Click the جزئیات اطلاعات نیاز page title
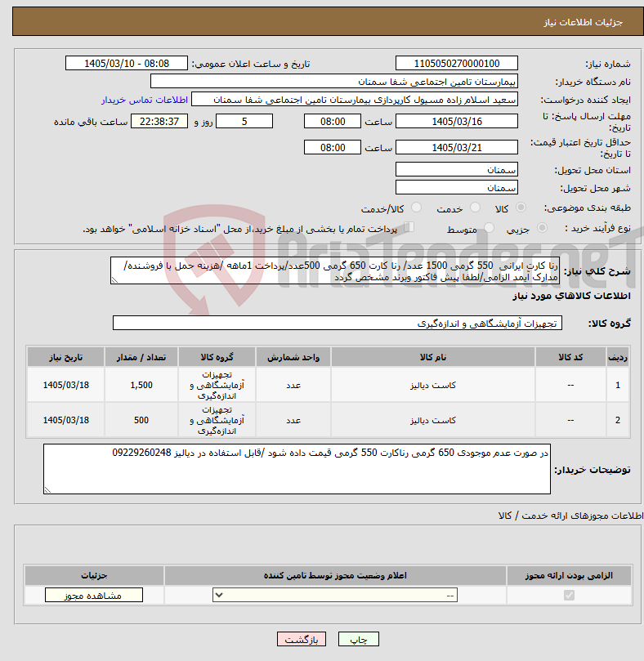Image resolution: width=644 pixels, height=661 pixels. pyautogui.click(x=583, y=22)
